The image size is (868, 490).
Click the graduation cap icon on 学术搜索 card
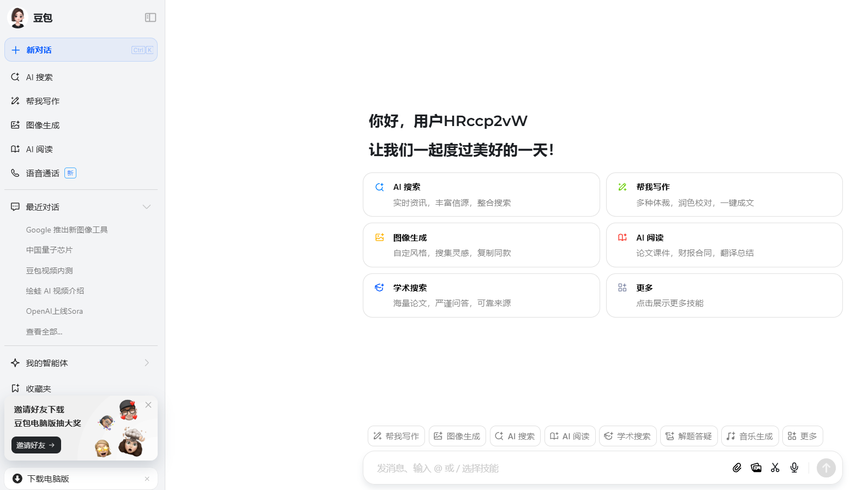pos(379,288)
